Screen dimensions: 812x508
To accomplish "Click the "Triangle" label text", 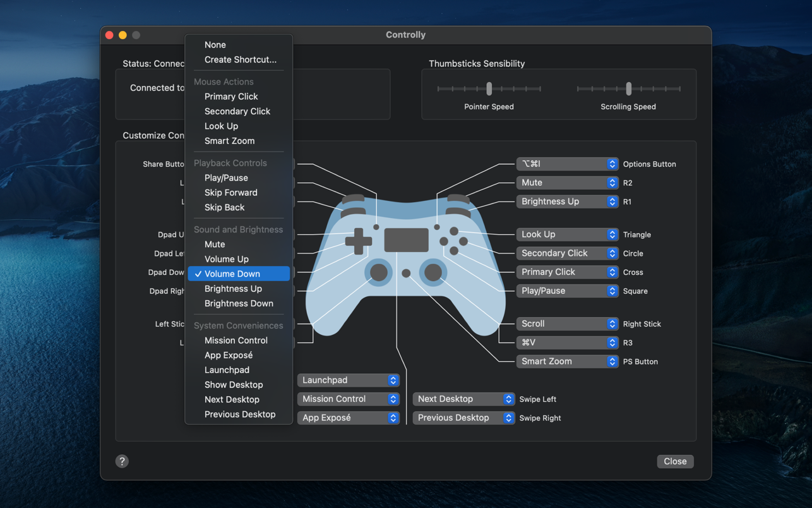I will click(636, 235).
